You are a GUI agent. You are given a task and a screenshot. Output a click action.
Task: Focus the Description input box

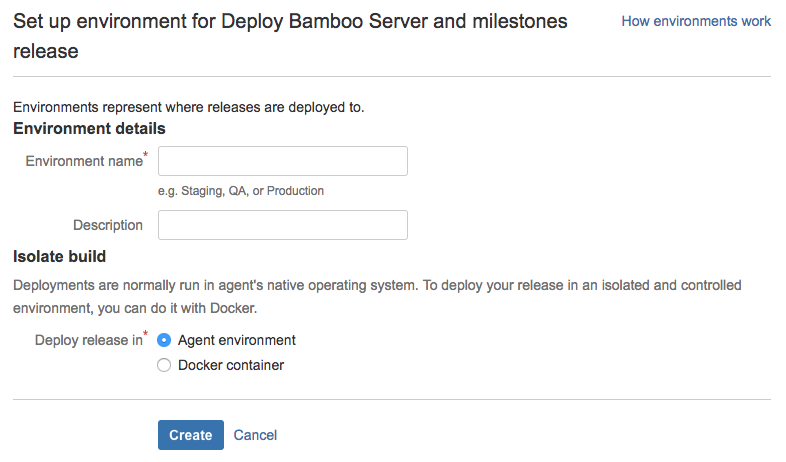tap(283, 225)
